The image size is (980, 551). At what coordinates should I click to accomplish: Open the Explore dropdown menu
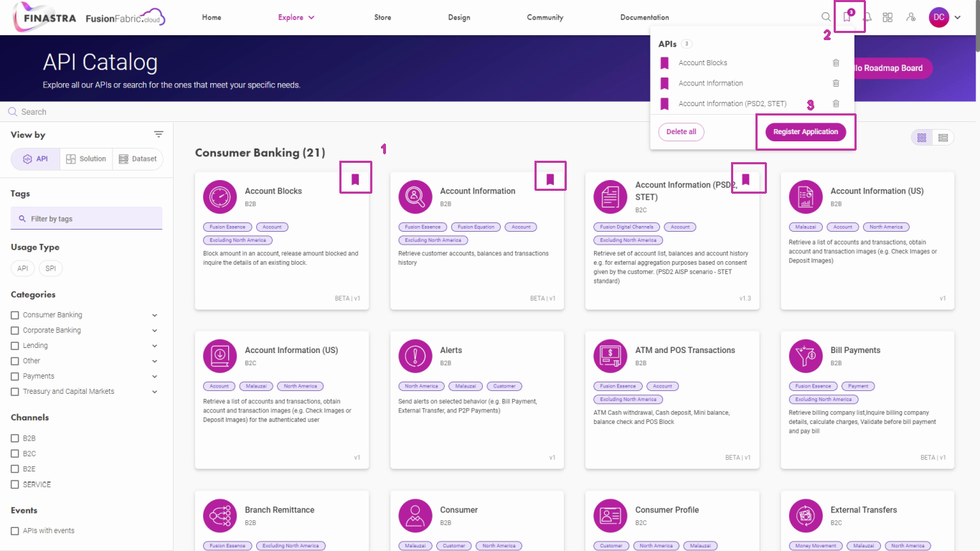[x=296, y=17]
